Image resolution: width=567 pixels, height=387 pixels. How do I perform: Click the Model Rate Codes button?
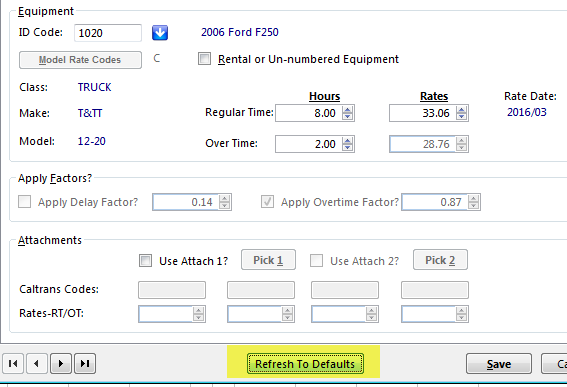[x=80, y=60]
